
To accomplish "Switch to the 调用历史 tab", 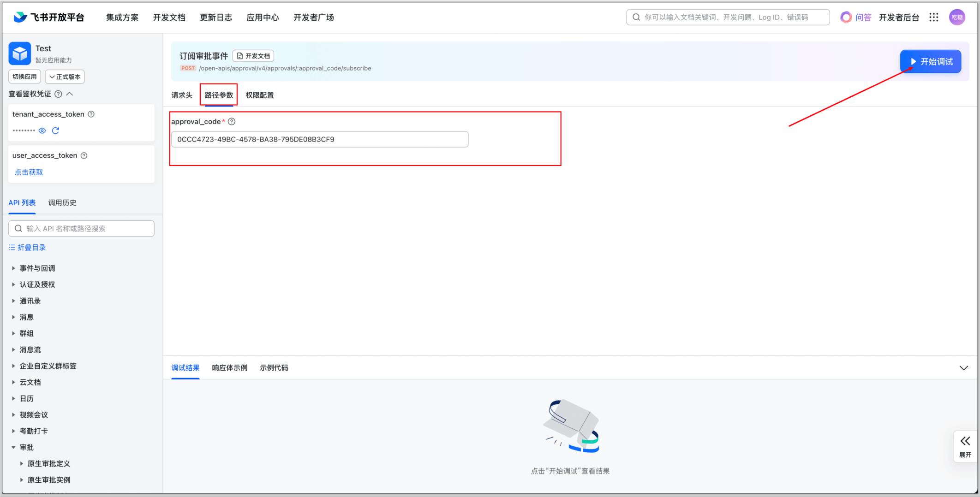I will [62, 203].
